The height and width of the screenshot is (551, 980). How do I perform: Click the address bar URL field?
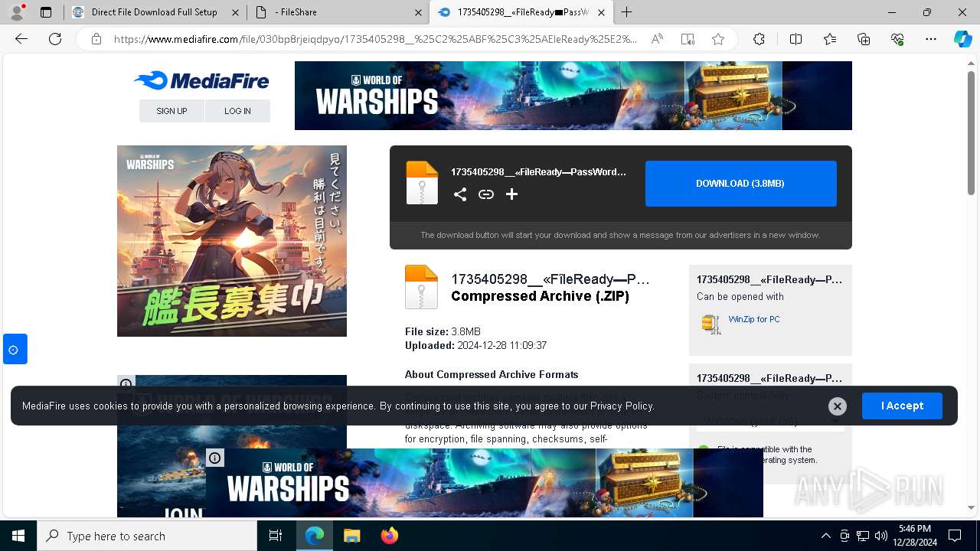375,39
